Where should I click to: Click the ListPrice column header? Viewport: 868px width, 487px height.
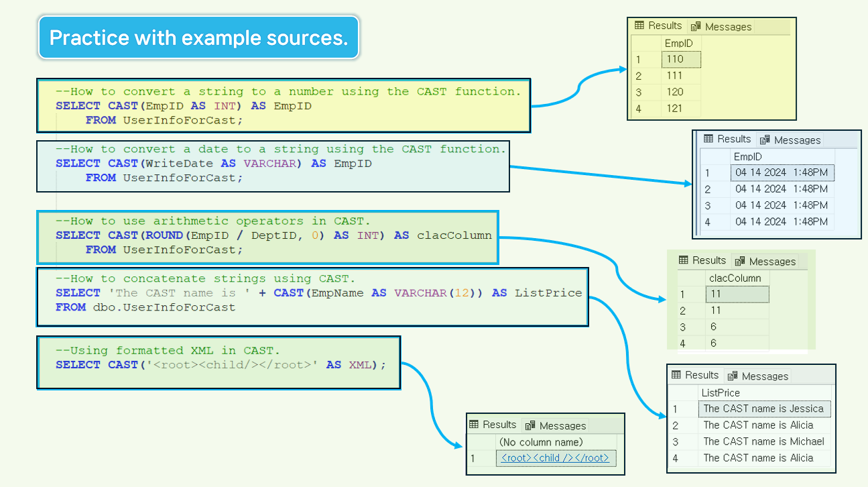(x=764, y=392)
